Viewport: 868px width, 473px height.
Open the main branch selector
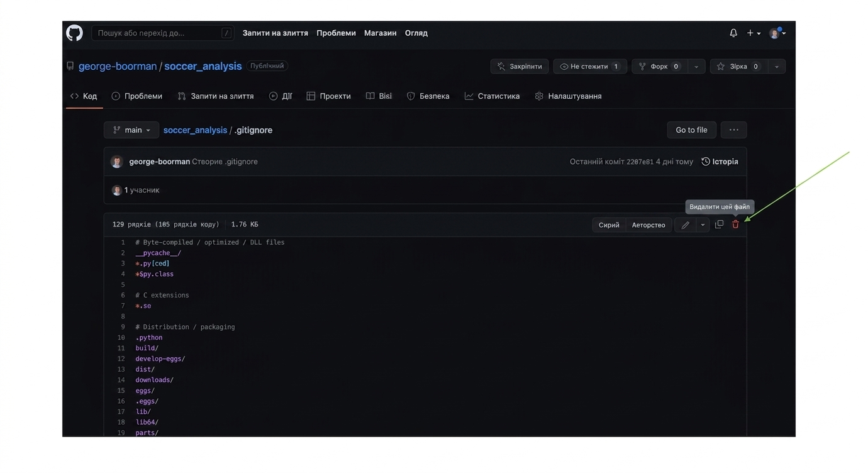pyautogui.click(x=131, y=130)
